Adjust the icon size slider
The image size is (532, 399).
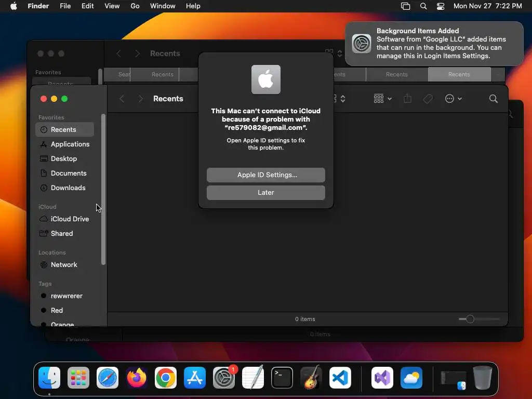click(x=470, y=320)
